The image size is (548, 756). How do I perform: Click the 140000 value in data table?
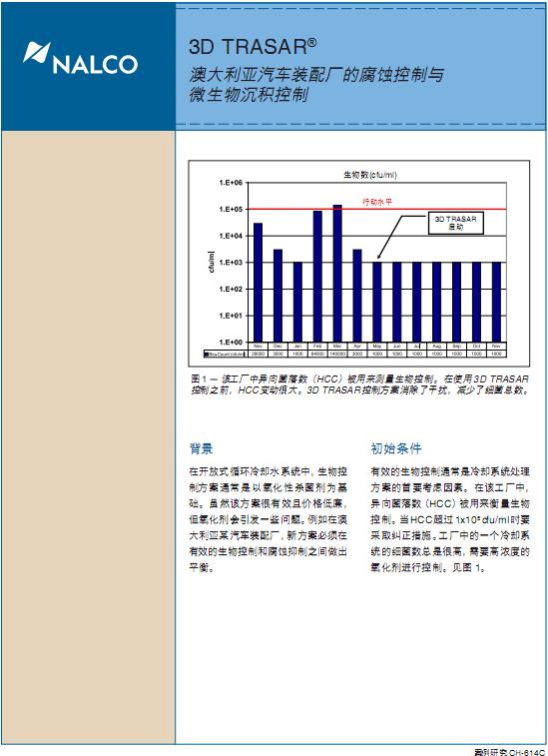[337, 354]
